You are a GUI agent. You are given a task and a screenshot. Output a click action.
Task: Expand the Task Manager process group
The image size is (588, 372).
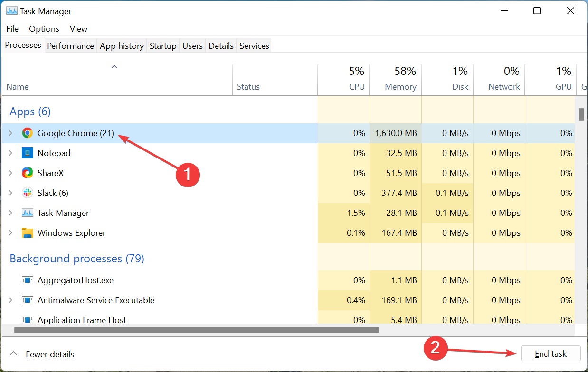(x=10, y=213)
